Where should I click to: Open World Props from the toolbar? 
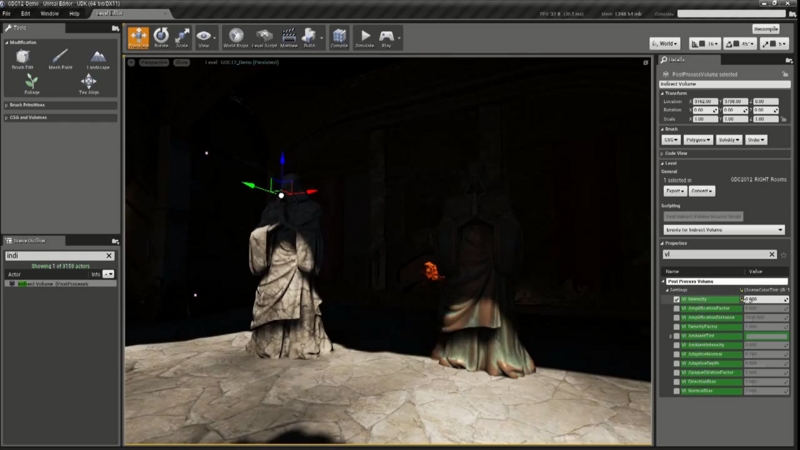pyautogui.click(x=236, y=38)
